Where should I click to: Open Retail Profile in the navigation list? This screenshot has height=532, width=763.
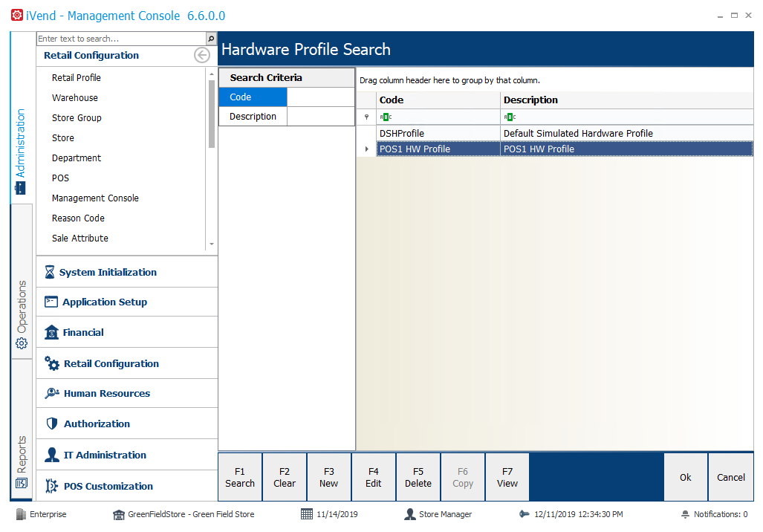[77, 78]
